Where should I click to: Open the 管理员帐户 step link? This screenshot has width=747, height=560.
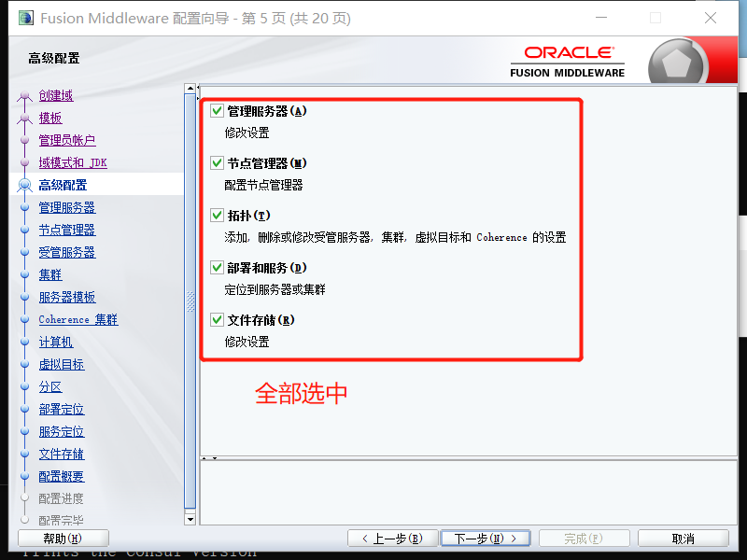(x=66, y=140)
